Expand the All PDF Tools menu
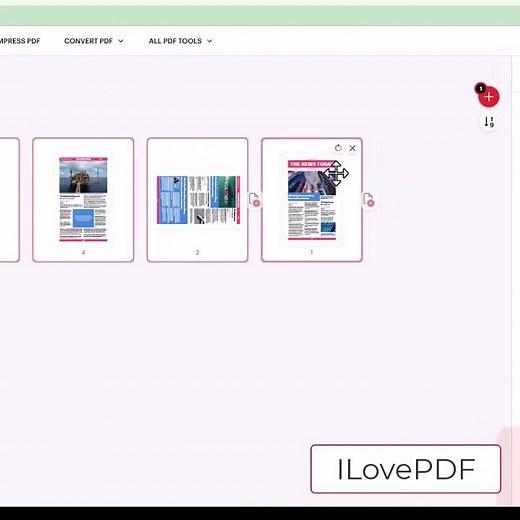The image size is (520, 520). pos(180,41)
